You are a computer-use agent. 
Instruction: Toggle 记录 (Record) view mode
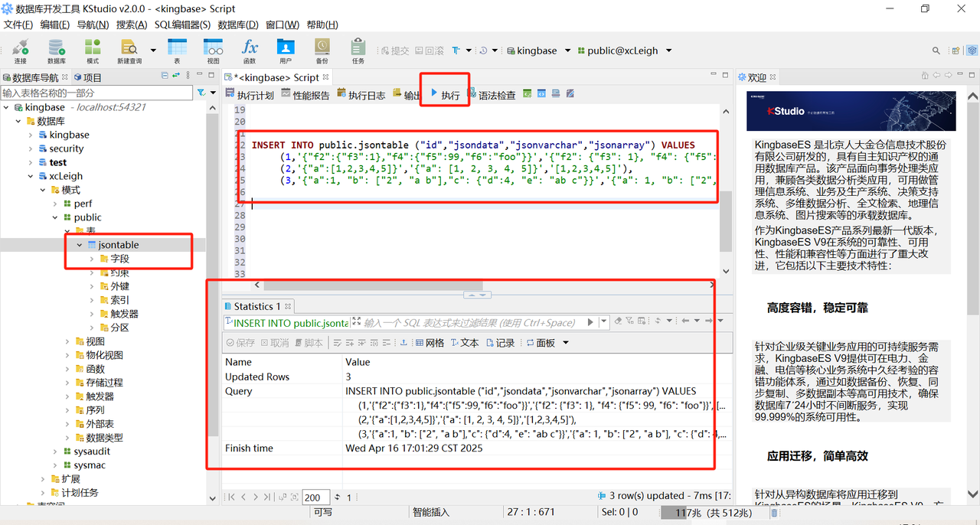pos(500,343)
